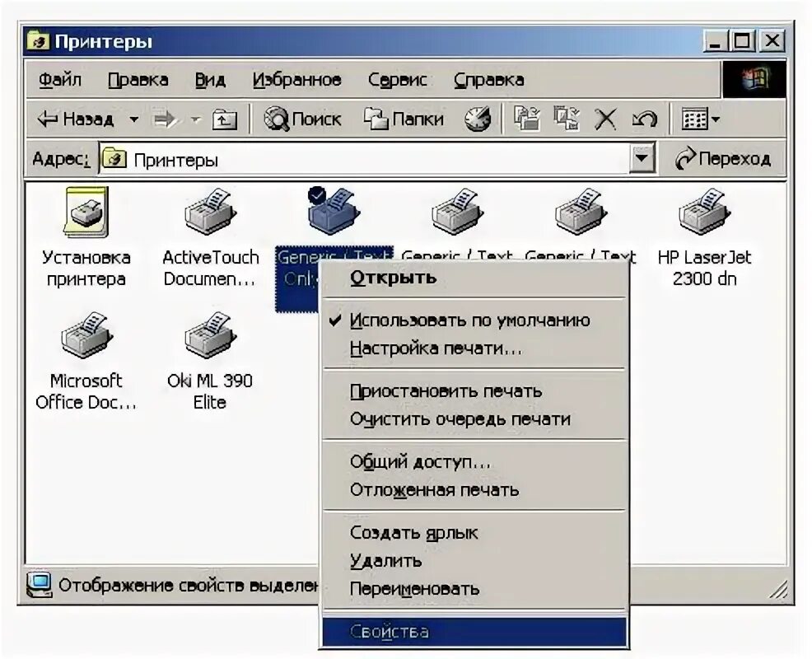Open the Избранное menu

tap(296, 80)
